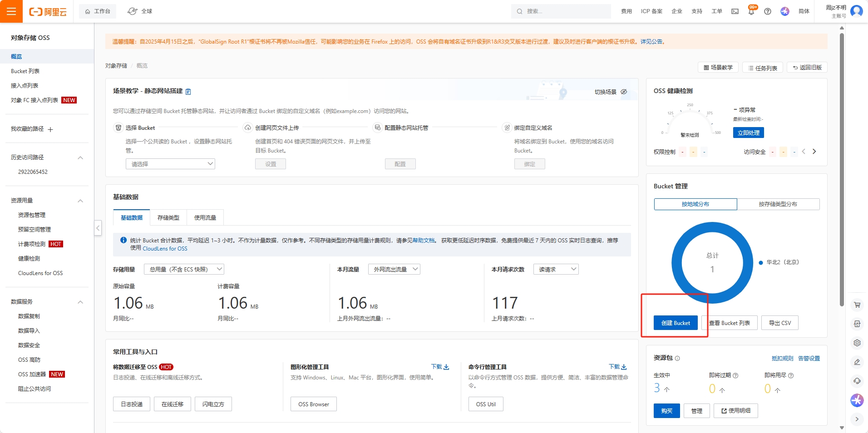The height and width of the screenshot is (433, 868).
Task: Open the hamburger main menu
Action: point(11,11)
